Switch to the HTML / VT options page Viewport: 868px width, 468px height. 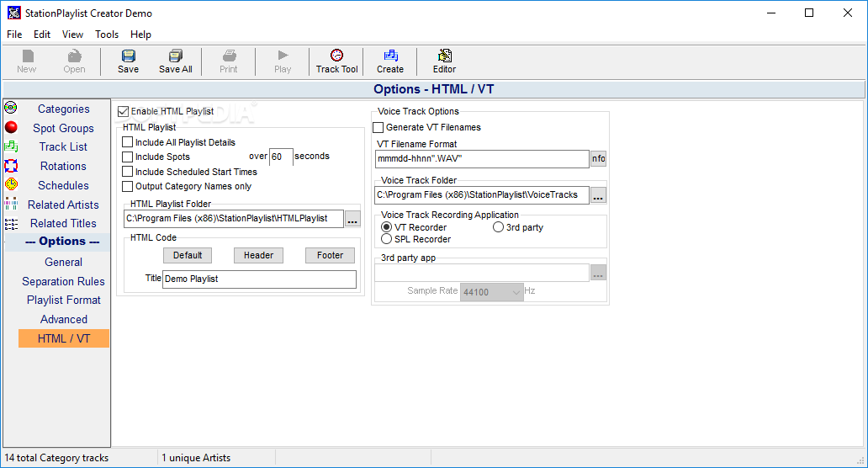(64, 338)
